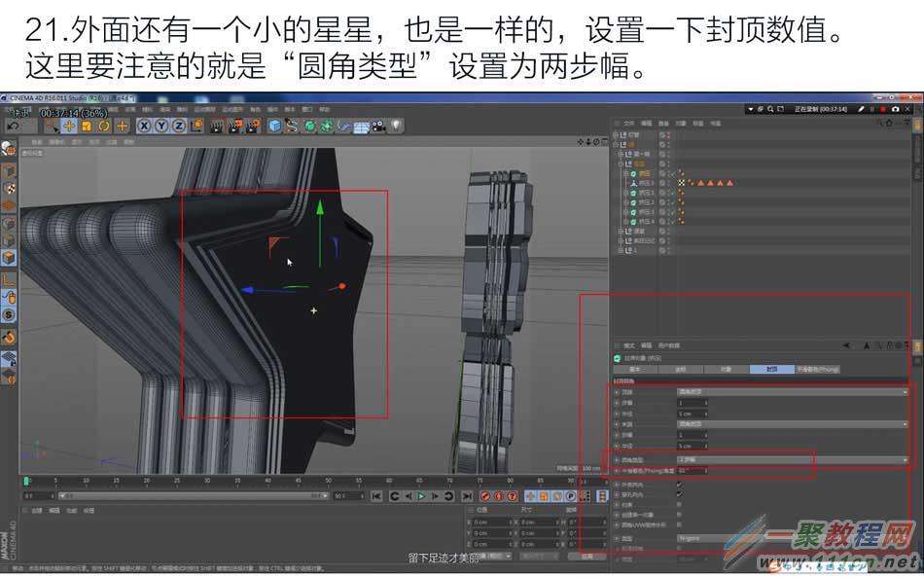Image resolution: width=924 pixels, height=579 pixels.
Task: Toggle the rounded UVW keep shape checkbox
Action: coord(680,525)
